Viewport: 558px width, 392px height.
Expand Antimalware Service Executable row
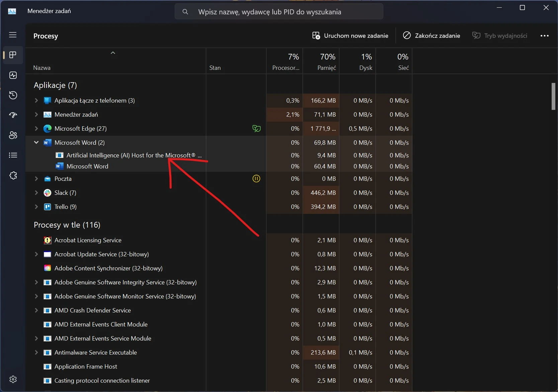pyautogui.click(x=36, y=352)
